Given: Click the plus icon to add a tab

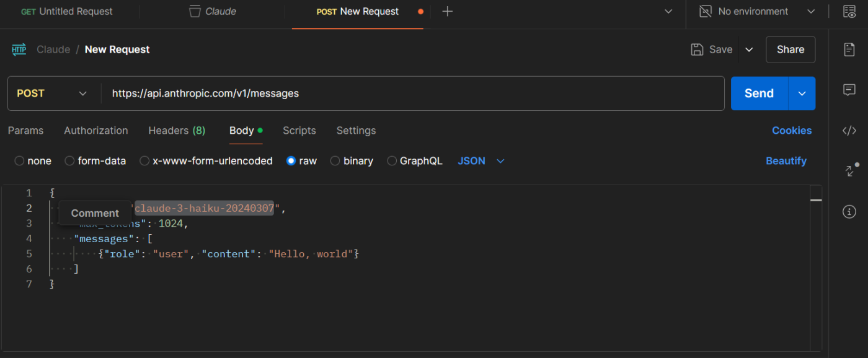Looking at the screenshot, I should tap(447, 11).
